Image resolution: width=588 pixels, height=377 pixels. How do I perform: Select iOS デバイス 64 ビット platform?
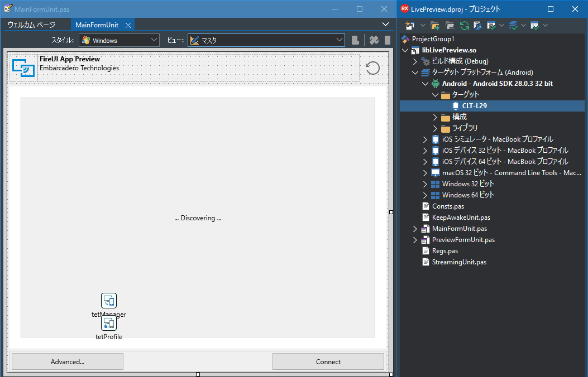pyautogui.click(x=505, y=162)
